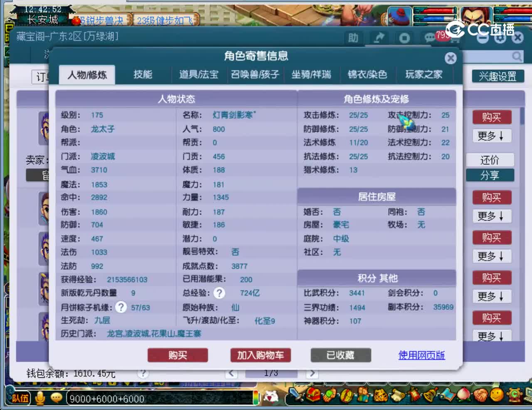
Task: Close the 角色寄售信息 dialog
Action: click(x=451, y=58)
